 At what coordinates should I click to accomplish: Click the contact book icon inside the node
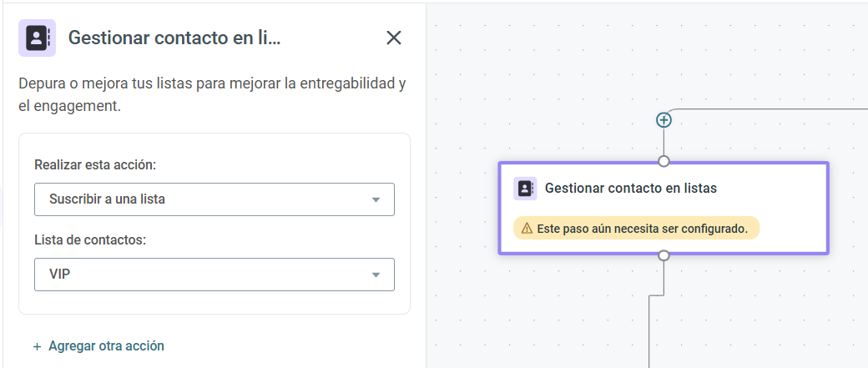pyautogui.click(x=525, y=188)
